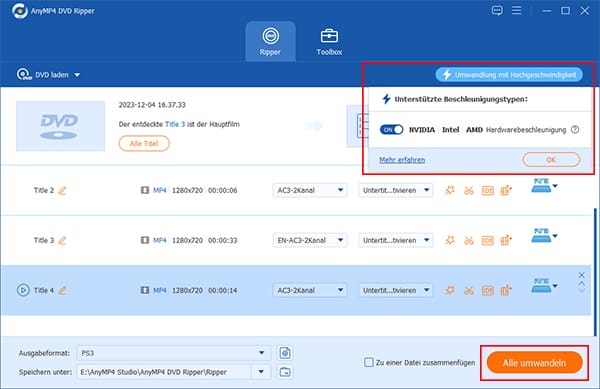600x389 pixels.
Task: Switch to the Ripper tab
Action: 270,41
